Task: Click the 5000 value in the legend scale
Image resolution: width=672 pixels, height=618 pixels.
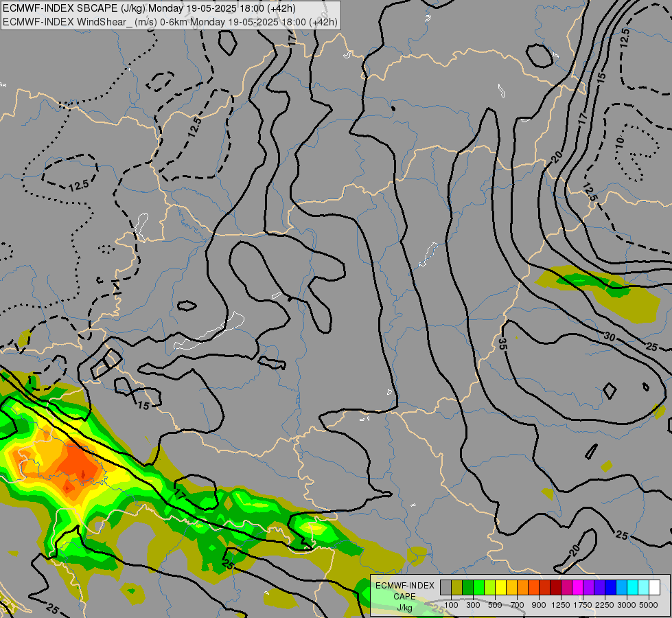Action: point(649,605)
